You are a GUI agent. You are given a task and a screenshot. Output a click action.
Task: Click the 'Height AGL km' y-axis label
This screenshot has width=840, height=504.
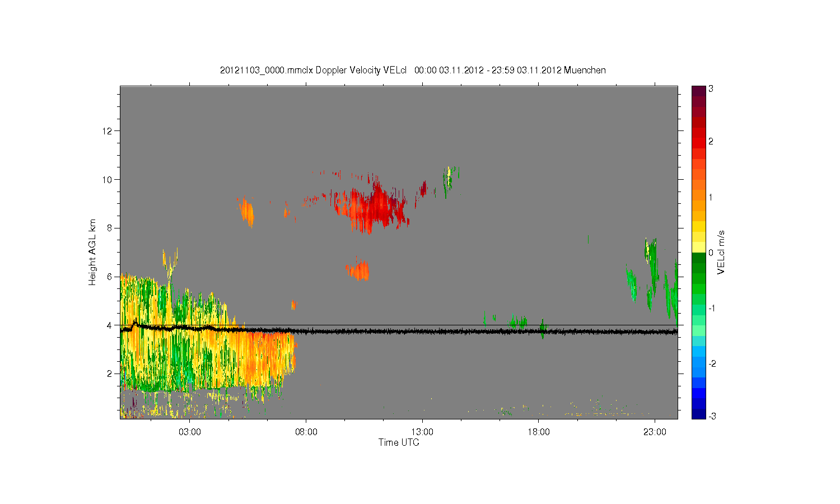92,252
